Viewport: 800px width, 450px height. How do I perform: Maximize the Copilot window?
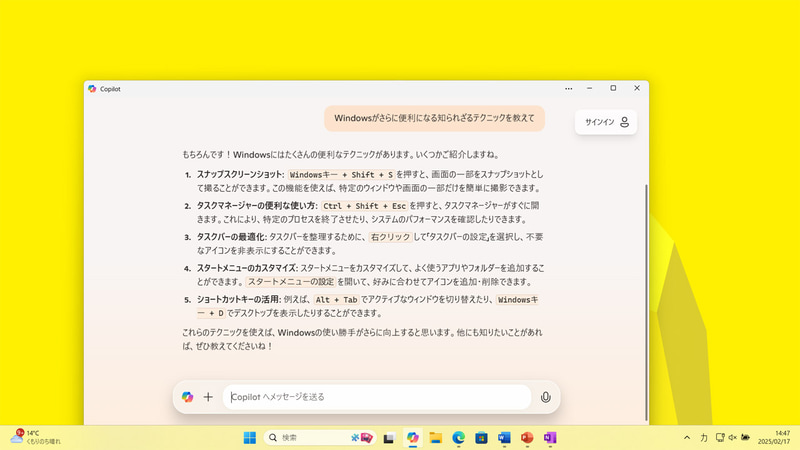coord(613,88)
